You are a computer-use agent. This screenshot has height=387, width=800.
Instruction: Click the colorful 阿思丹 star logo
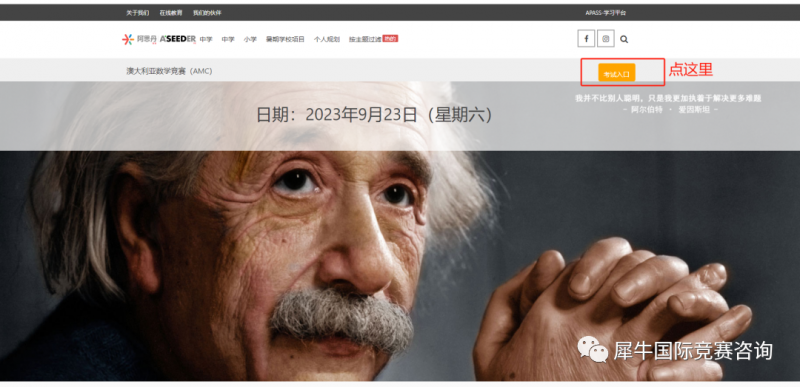pos(128,39)
